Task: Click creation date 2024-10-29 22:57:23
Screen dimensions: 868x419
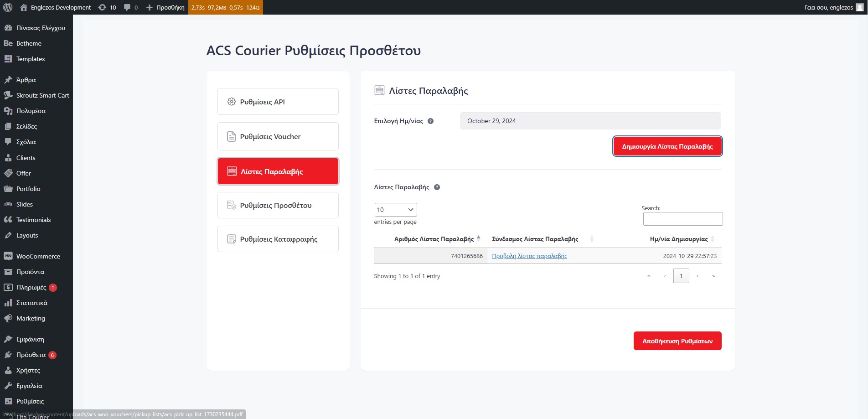Action: tap(690, 256)
